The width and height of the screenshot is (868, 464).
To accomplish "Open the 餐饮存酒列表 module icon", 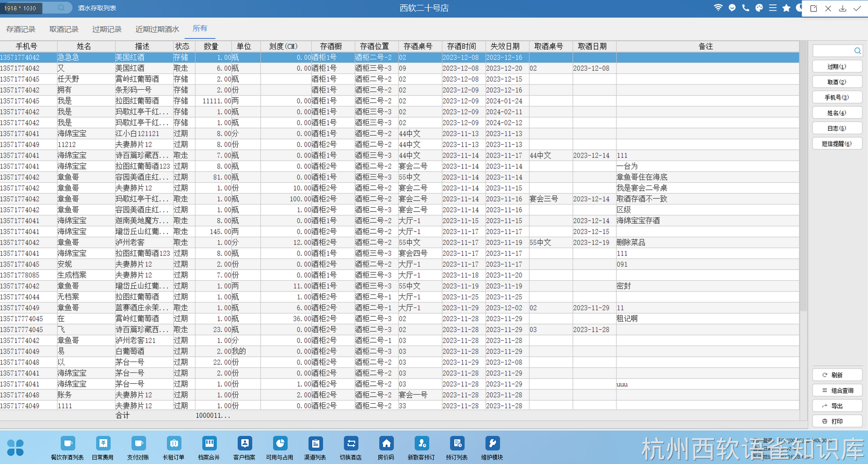I will click(x=67, y=444).
